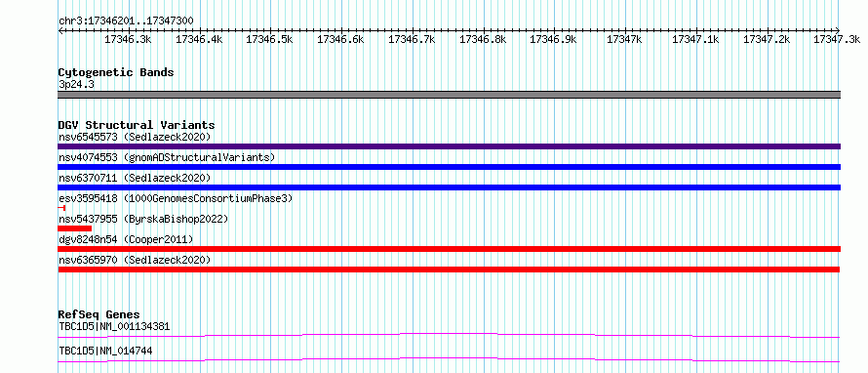Click the short red nsv5437955 variant bar
Image resolution: width=868 pixels, height=373 pixels.
click(x=75, y=228)
